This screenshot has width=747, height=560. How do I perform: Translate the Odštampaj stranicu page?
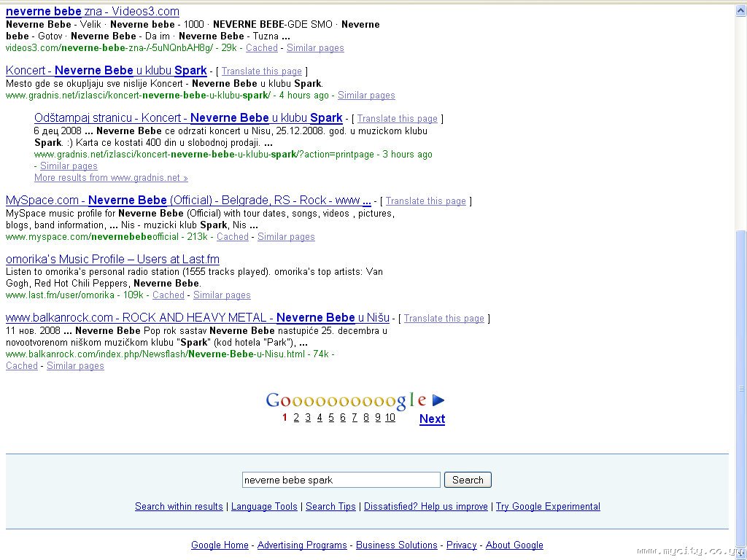398,119
